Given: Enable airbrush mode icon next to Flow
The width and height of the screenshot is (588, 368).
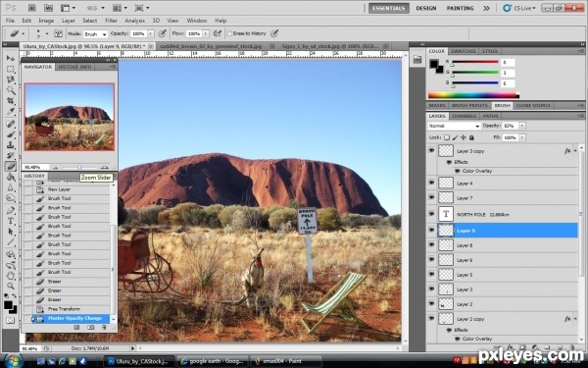Looking at the screenshot, I should pyautogui.click(x=218, y=33).
